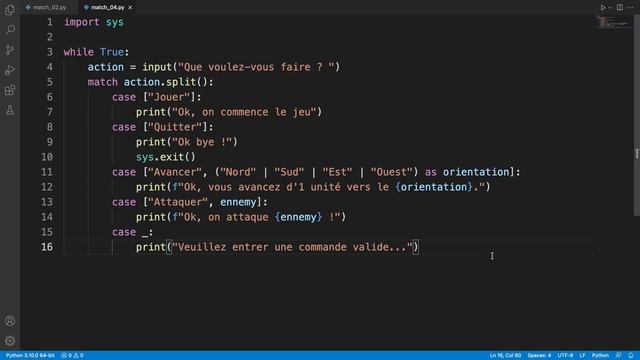Open the Accounts menu icon
Viewport: 640px width, 360px height.
10,321
